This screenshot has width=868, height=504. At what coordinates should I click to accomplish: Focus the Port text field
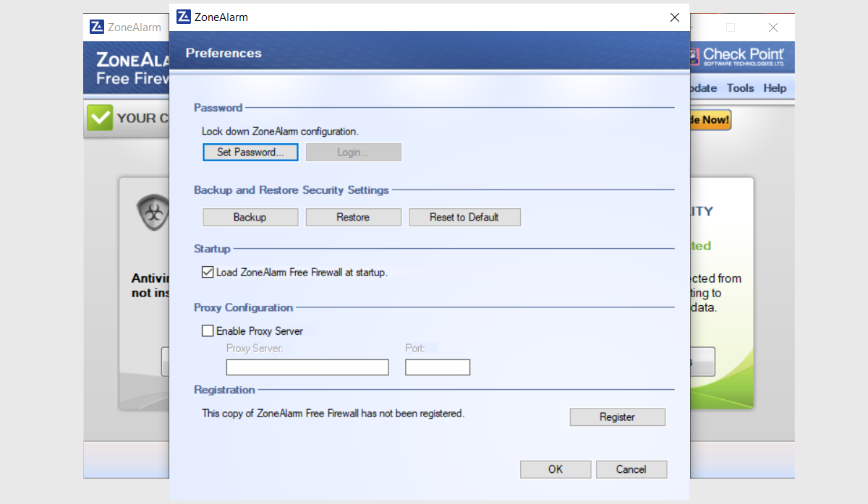(438, 367)
